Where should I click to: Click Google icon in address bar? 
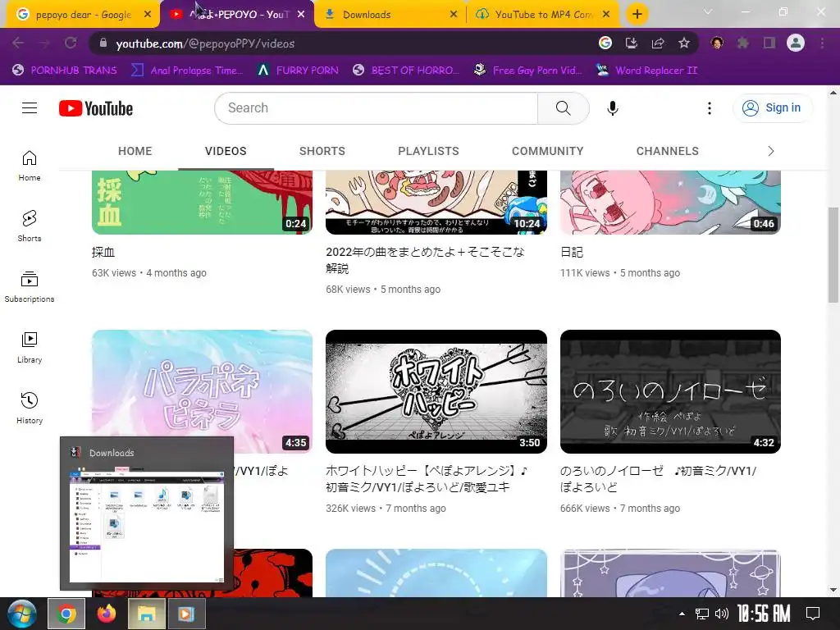tap(605, 43)
